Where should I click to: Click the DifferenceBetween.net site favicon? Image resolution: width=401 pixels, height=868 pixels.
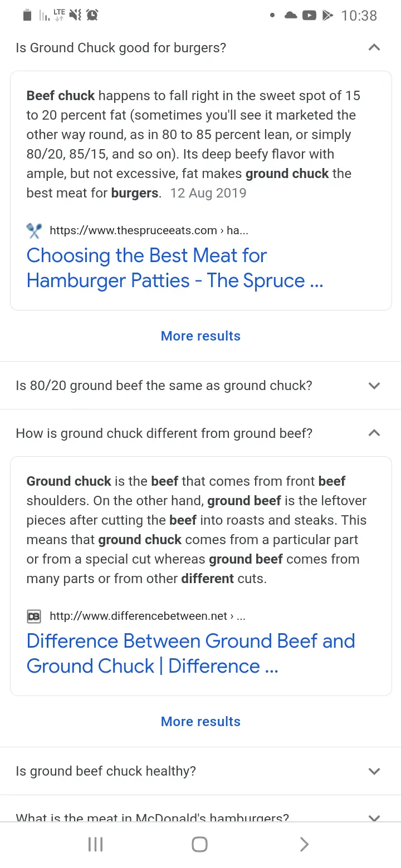(34, 616)
